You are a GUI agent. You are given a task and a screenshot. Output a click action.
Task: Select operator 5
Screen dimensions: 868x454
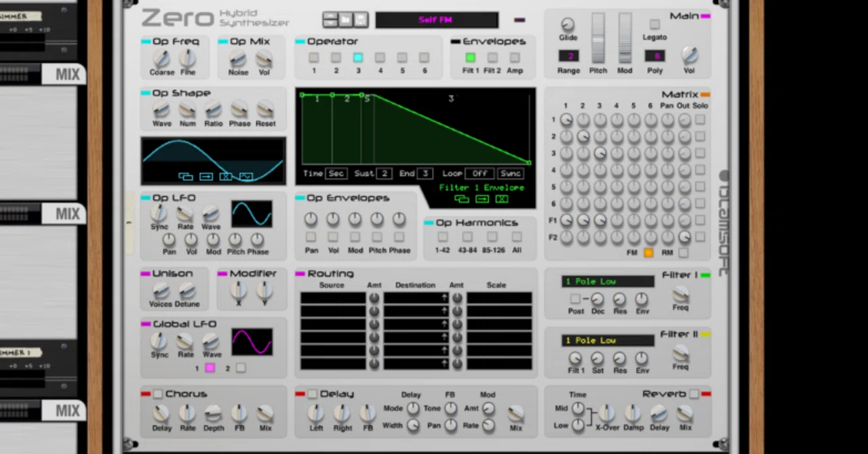click(x=402, y=58)
